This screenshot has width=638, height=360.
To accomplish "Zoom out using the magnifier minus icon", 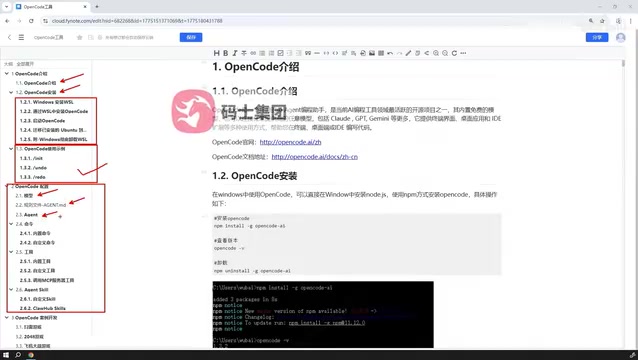I will 445,53.
